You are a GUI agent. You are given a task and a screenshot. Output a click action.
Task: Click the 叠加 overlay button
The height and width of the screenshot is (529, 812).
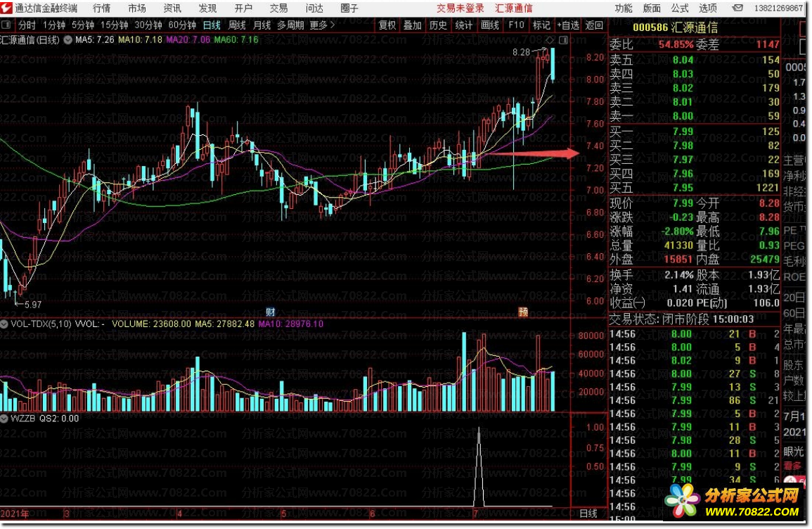(x=413, y=25)
